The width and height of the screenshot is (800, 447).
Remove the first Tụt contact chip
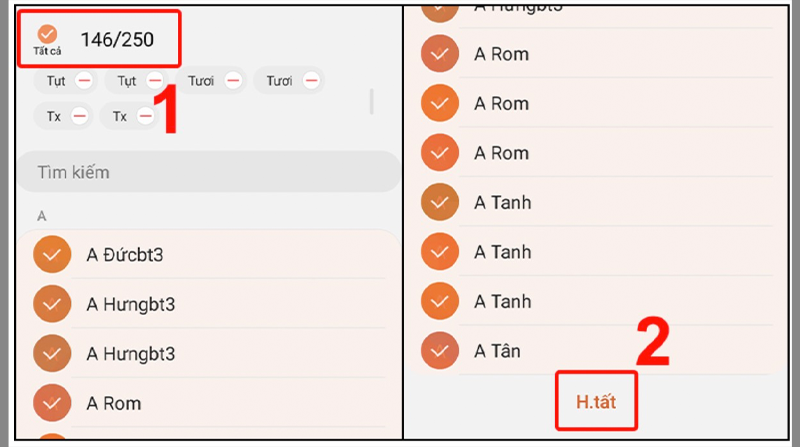(x=84, y=81)
